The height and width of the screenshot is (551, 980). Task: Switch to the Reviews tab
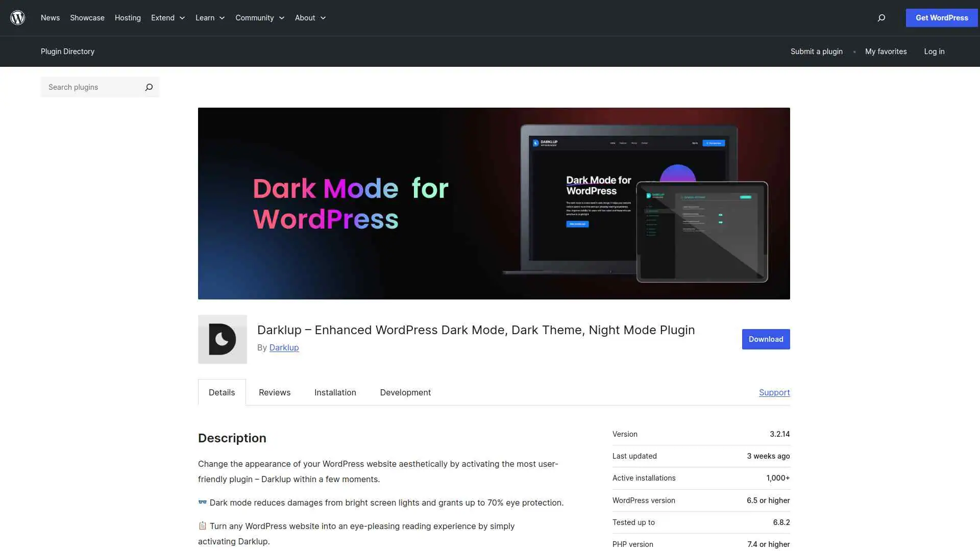click(x=274, y=392)
